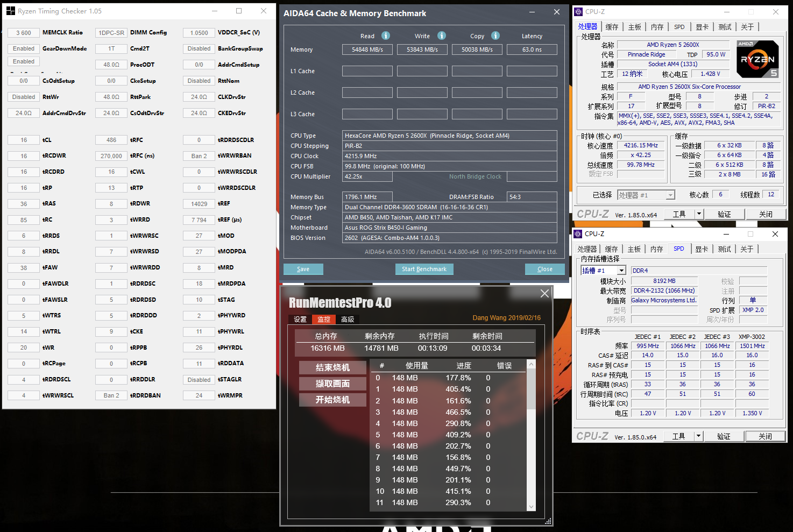Minimize the CPU-Z SPD window
Image resolution: width=793 pixels, height=532 pixels.
tap(726, 234)
